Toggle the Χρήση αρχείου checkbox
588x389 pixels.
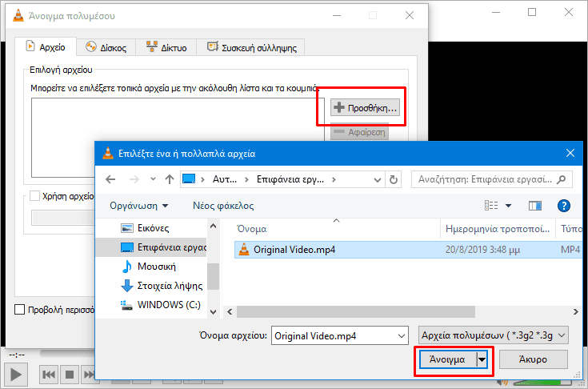[34, 196]
